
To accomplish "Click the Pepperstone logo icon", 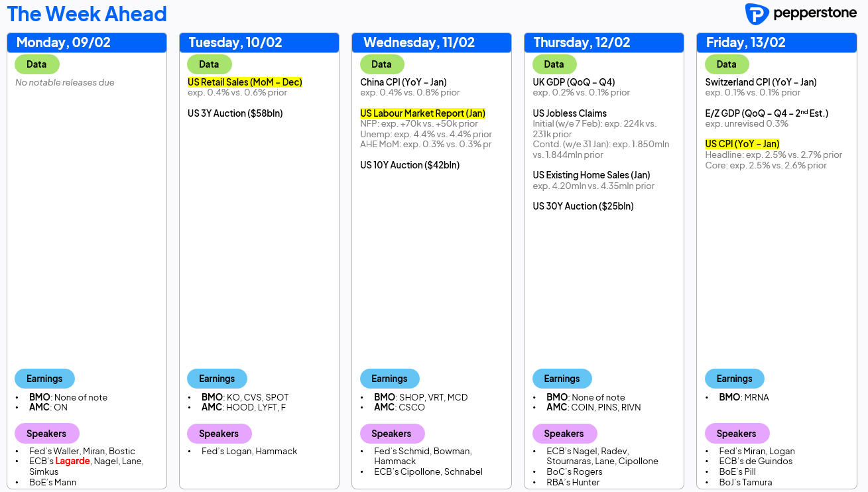I will pyautogui.click(x=757, y=14).
